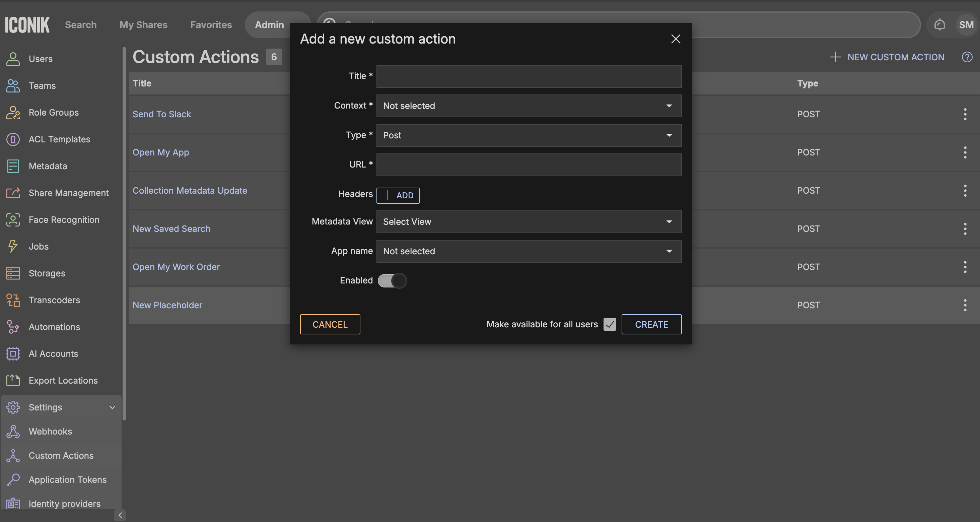This screenshot has height=522, width=980.
Task: Click the help question mark icon
Action: [967, 57]
